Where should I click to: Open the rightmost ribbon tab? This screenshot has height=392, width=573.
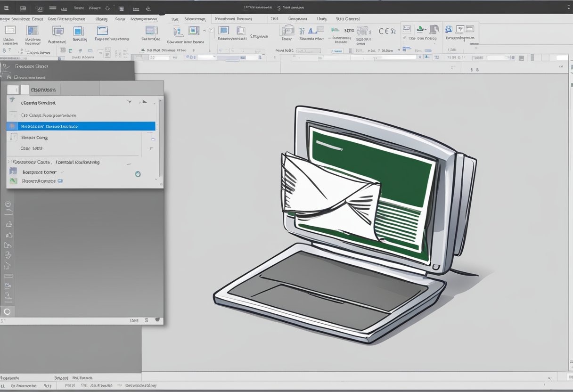(348, 19)
